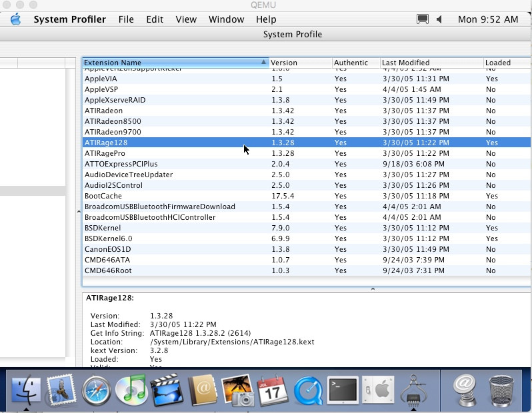Screen dimensions: 532x413
Task: Open the View menu
Action: coord(186,19)
